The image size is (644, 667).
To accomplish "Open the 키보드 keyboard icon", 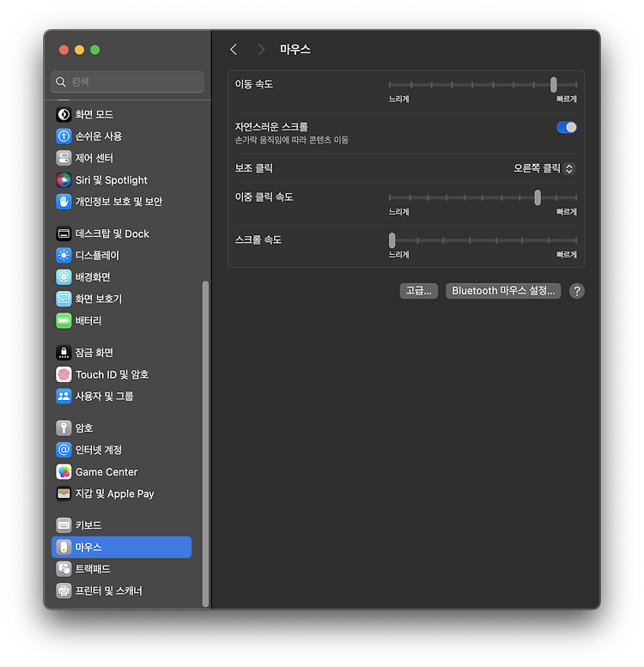I will (64, 525).
